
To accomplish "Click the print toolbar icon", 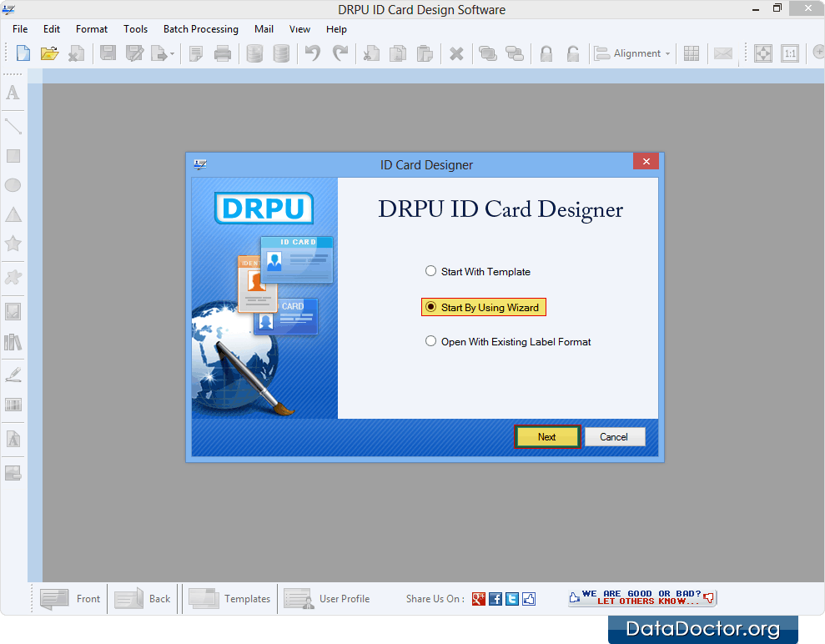I will pos(223,53).
